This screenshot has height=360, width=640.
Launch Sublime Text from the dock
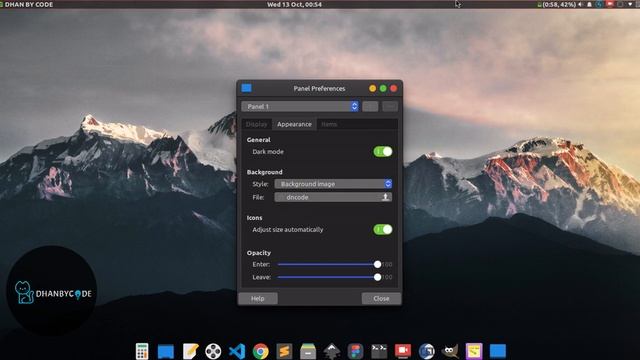pyautogui.click(x=284, y=351)
